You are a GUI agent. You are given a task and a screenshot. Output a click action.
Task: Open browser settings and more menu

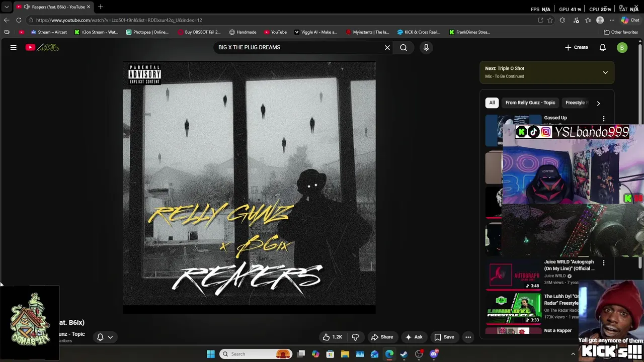pyautogui.click(x=612, y=20)
